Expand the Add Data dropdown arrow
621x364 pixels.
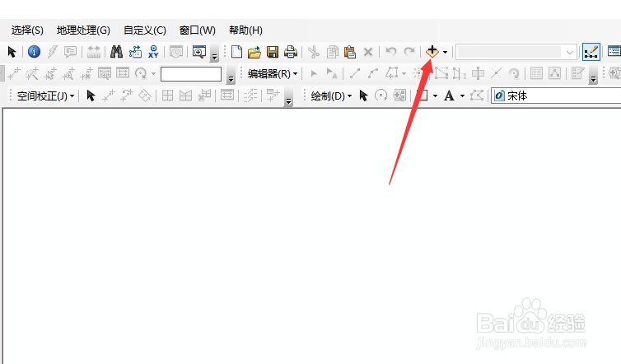(445, 52)
